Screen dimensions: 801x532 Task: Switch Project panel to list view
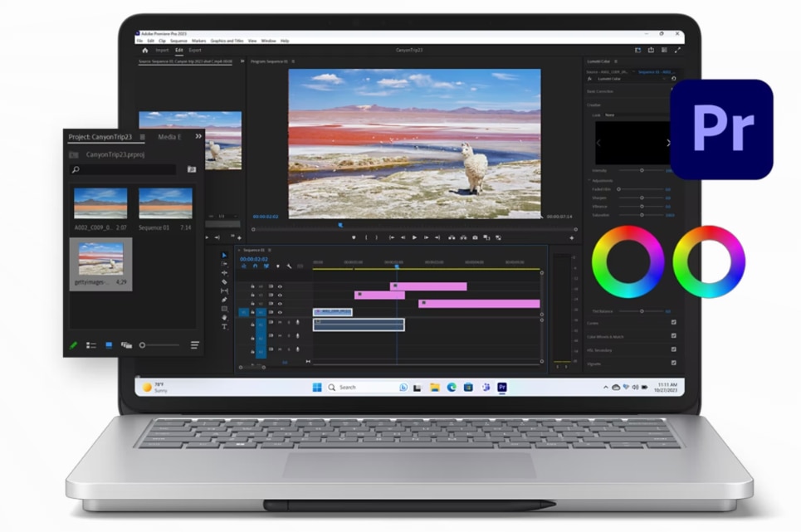91,344
